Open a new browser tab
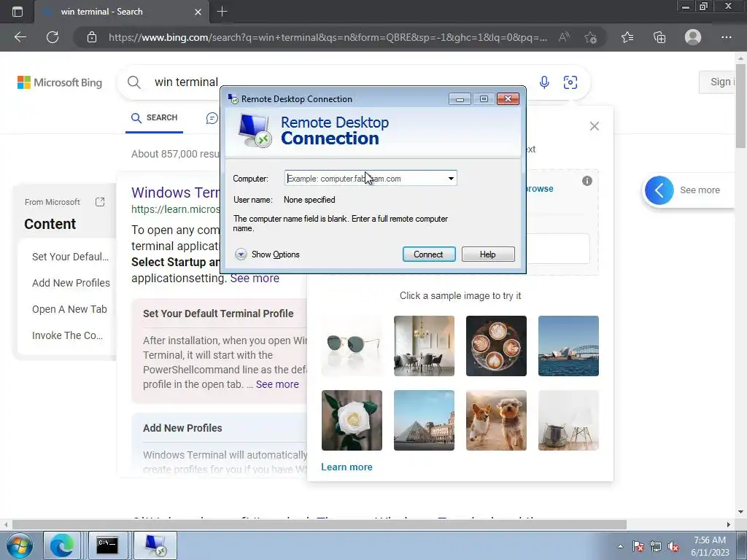 [x=222, y=12]
